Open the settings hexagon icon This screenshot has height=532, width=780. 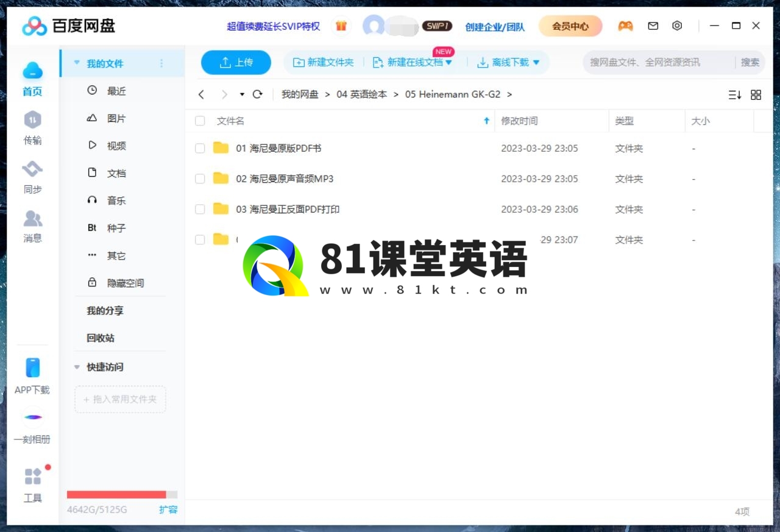[677, 26]
